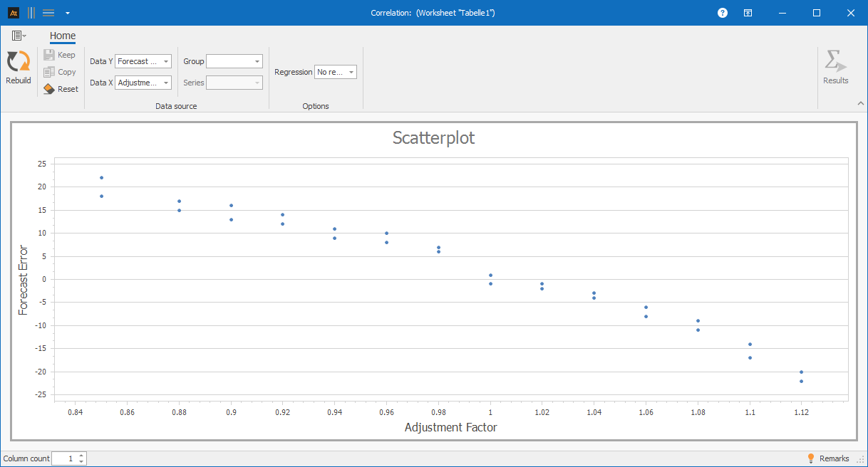Click the Rebuild icon in the ribbon
The image size is (868, 467).
[x=18, y=62]
